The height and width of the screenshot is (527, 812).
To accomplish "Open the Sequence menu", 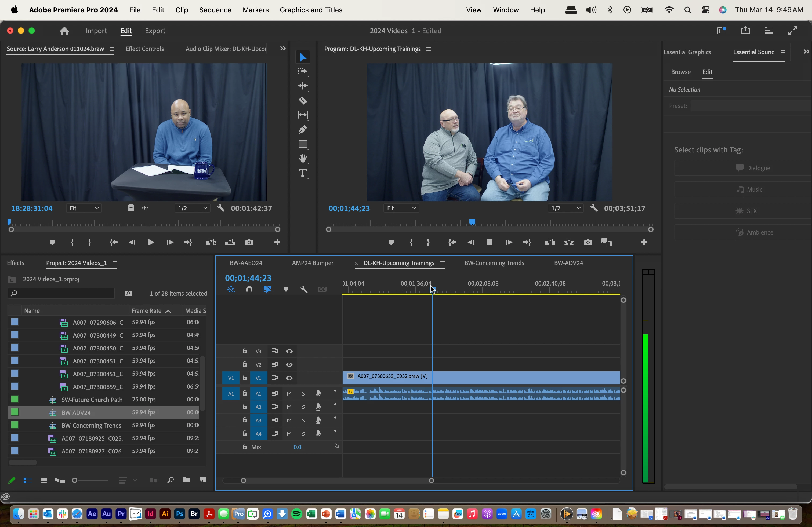I will [x=215, y=10].
